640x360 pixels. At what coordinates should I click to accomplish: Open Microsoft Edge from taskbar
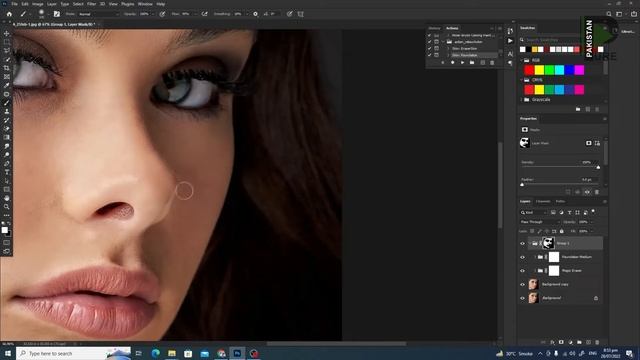point(156,353)
